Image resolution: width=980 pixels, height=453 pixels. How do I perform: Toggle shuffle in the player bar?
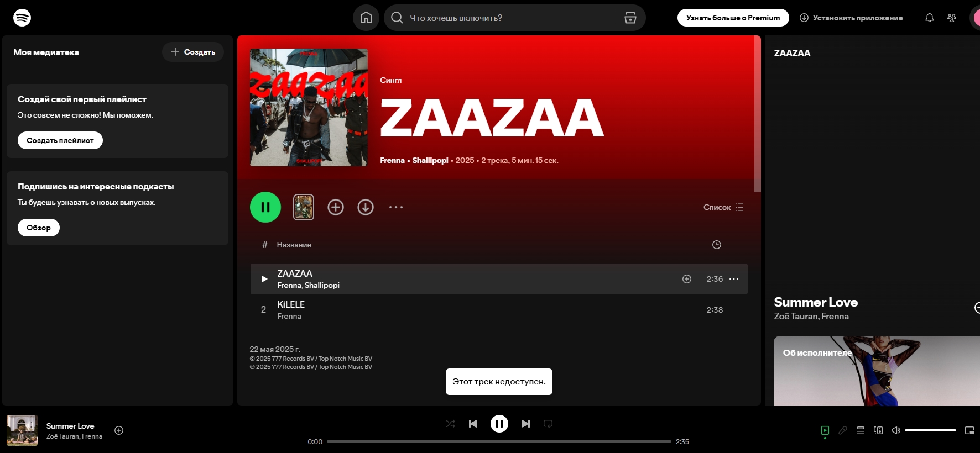(451, 424)
